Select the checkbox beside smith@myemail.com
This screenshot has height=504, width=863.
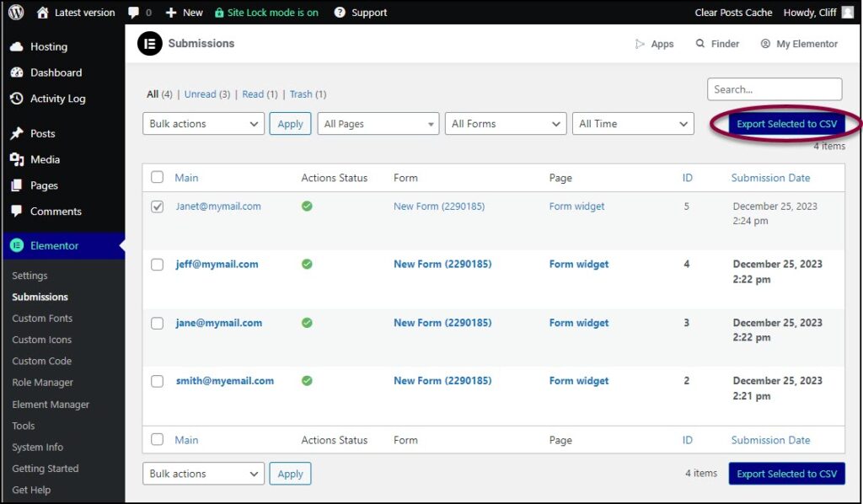click(157, 380)
